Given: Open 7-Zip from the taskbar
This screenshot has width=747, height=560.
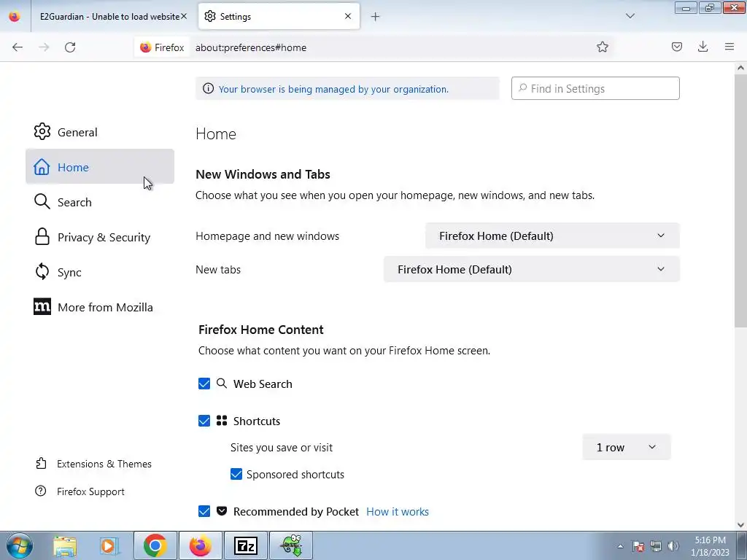Looking at the screenshot, I should pyautogui.click(x=246, y=545).
